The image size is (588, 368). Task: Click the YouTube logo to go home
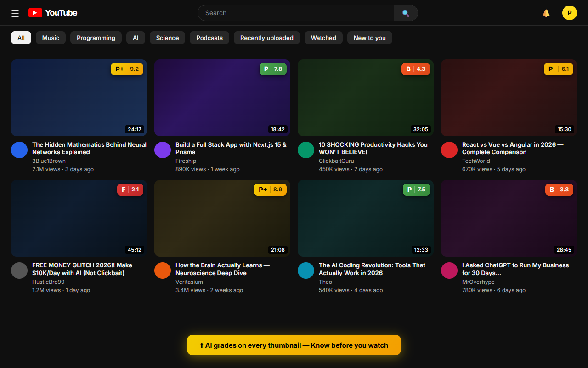52,13
